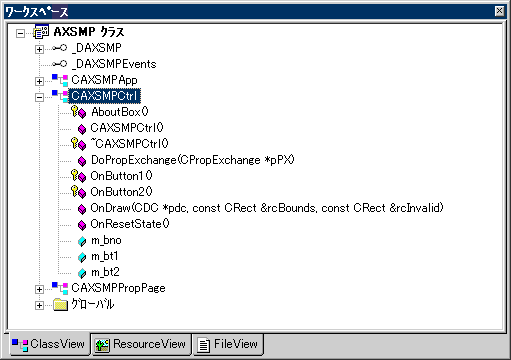Image resolution: width=511 pixels, height=360 pixels.
Task: Click the m_bt1 member variable icon
Action: [82, 257]
